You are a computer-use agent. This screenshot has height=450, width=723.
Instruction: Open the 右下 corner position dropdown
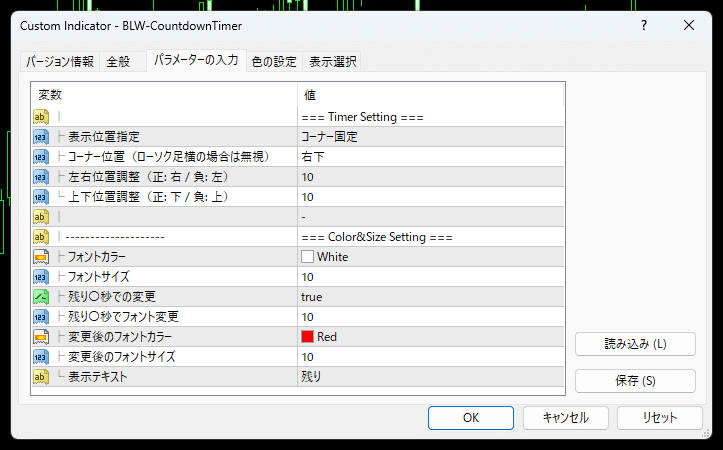(431, 157)
